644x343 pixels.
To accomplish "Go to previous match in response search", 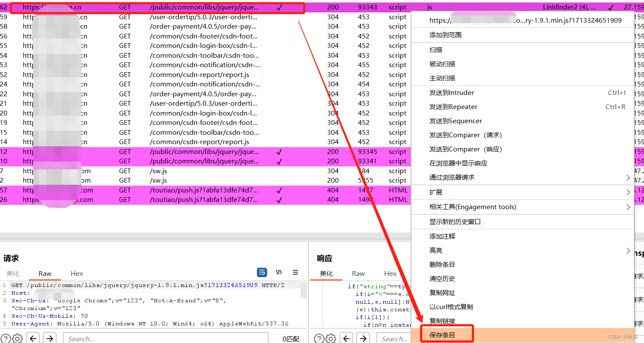I will pyautogui.click(x=347, y=339).
